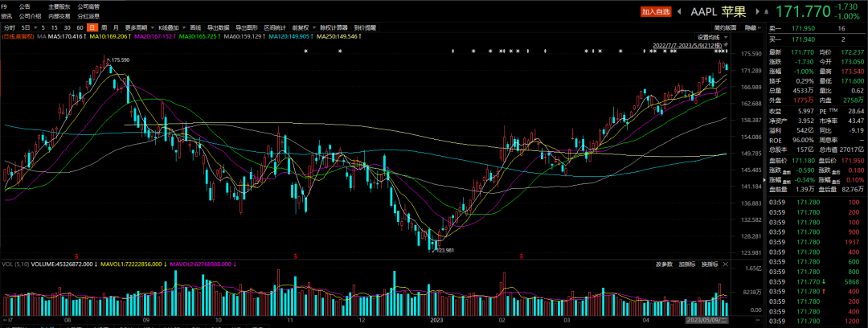Image resolution: width=868 pixels, height=328 pixels.
Task: Expand the 更多周期 dropdown
Action: click(x=137, y=27)
